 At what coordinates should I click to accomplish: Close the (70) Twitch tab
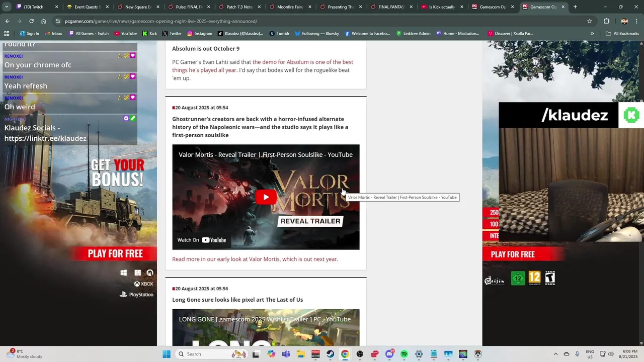pyautogui.click(x=56, y=7)
